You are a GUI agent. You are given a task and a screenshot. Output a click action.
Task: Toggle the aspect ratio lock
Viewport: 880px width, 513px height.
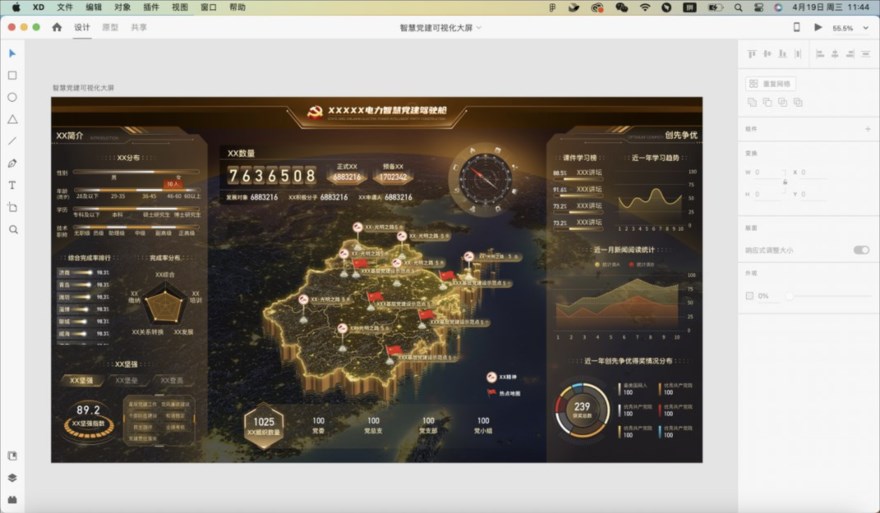(785, 182)
